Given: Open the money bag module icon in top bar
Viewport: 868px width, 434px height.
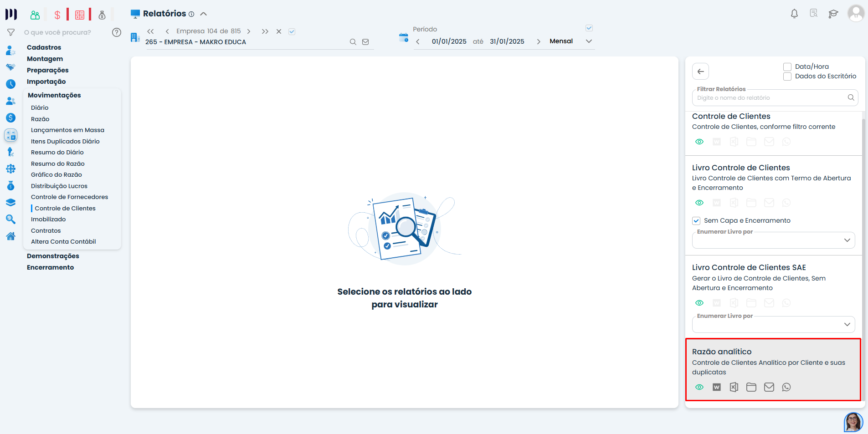Looking at the screenshot, I should point(102,15).
